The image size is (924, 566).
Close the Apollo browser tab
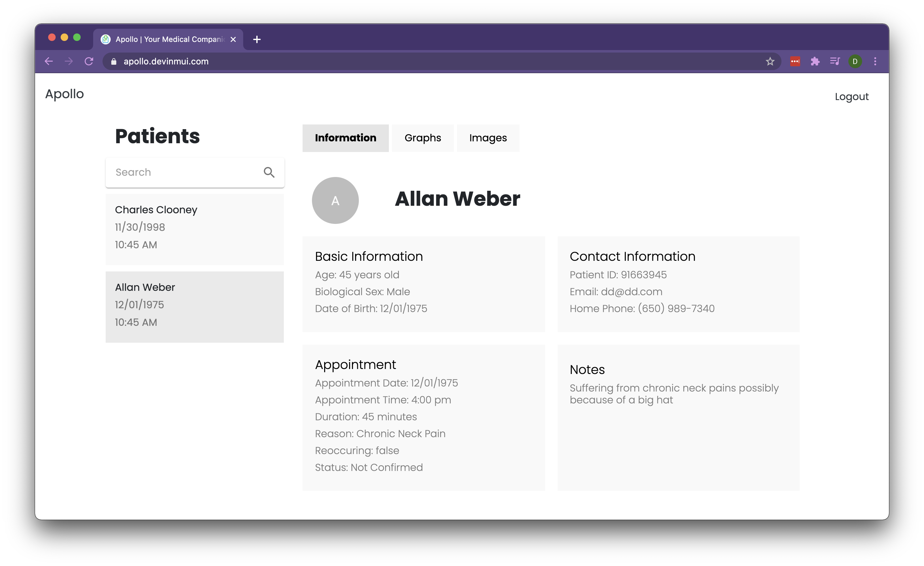(x=233, y=39)
